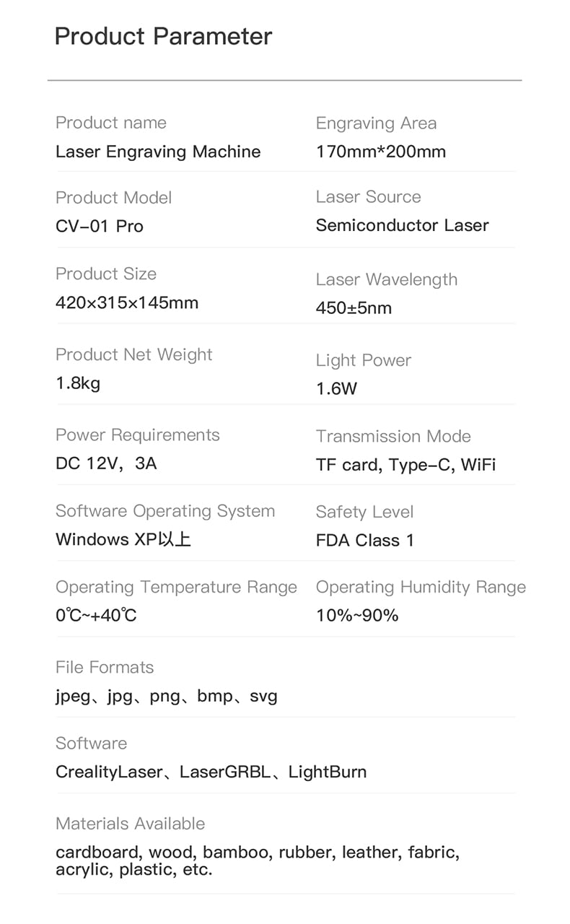Image resolution: width=570 pixels, height=924 pixels.
Task: Click the 10%~90% humidity range value
Action: coord(357,616)
